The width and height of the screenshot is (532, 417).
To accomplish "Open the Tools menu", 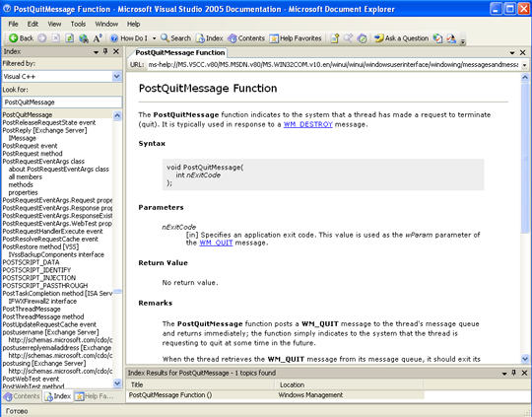I will (78, 24).
